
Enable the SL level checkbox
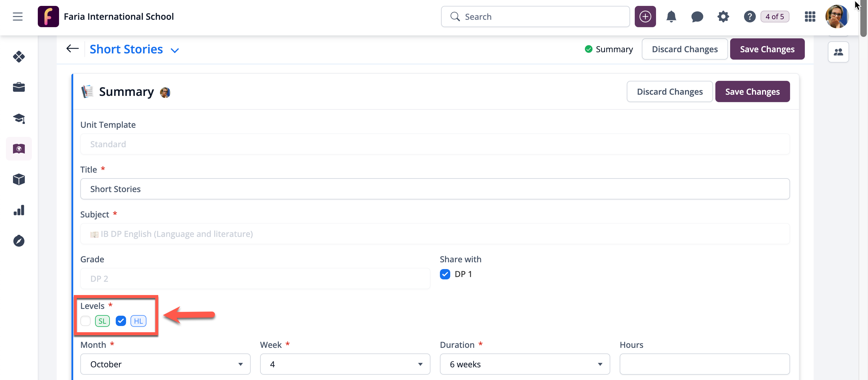click(x=86, y=321)
